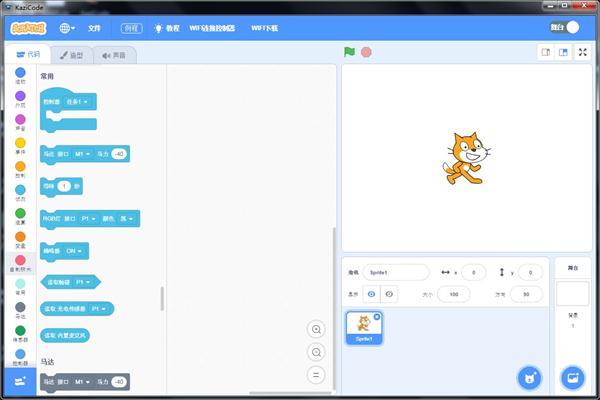Open the ON dropdown in buzzer block
The height and width of the screenshot is (400, 600).
pos(74,251)
